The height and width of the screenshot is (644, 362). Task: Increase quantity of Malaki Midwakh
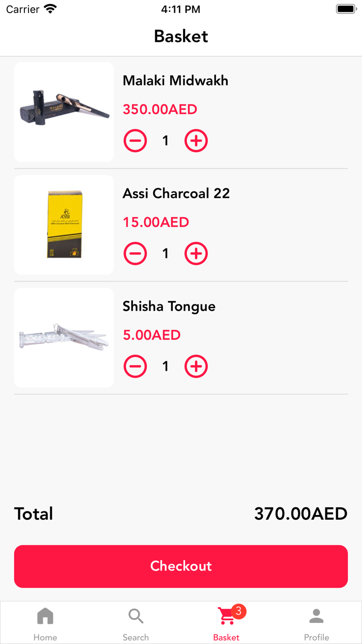point(195,140)
